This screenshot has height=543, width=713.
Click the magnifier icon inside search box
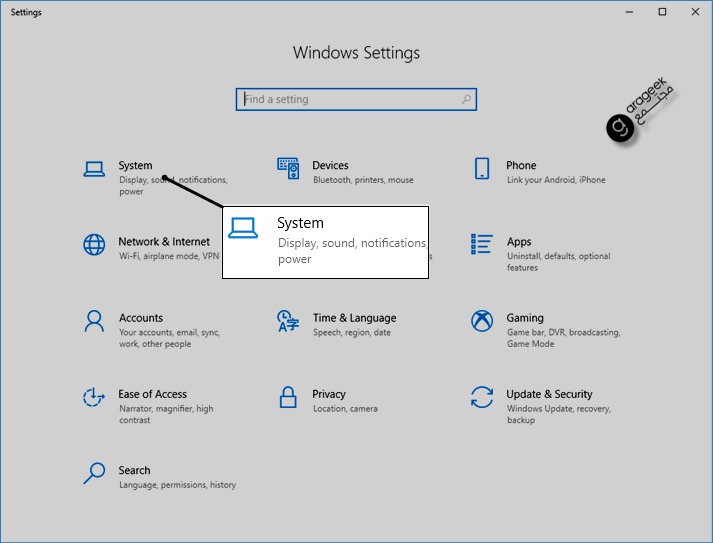[466, 99]
